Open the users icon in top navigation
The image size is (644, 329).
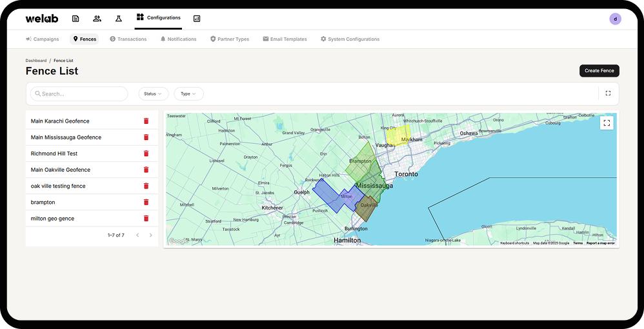pos(97,19)
